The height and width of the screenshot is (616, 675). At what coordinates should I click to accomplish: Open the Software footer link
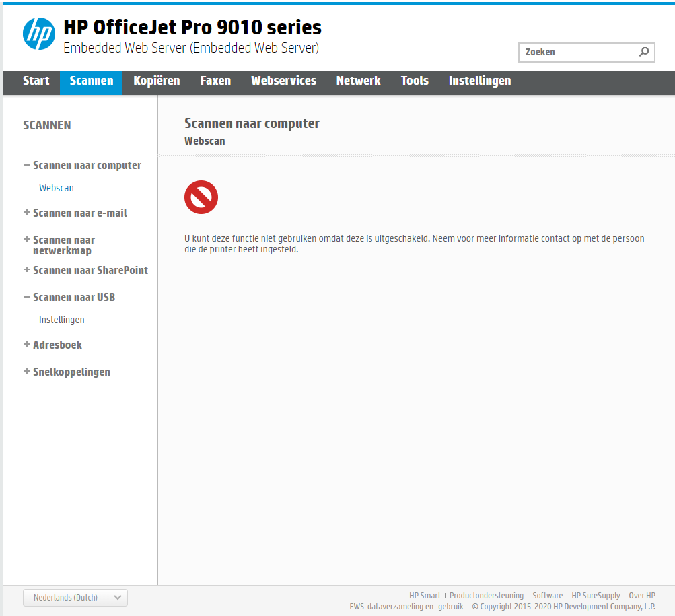pos(548,595)
